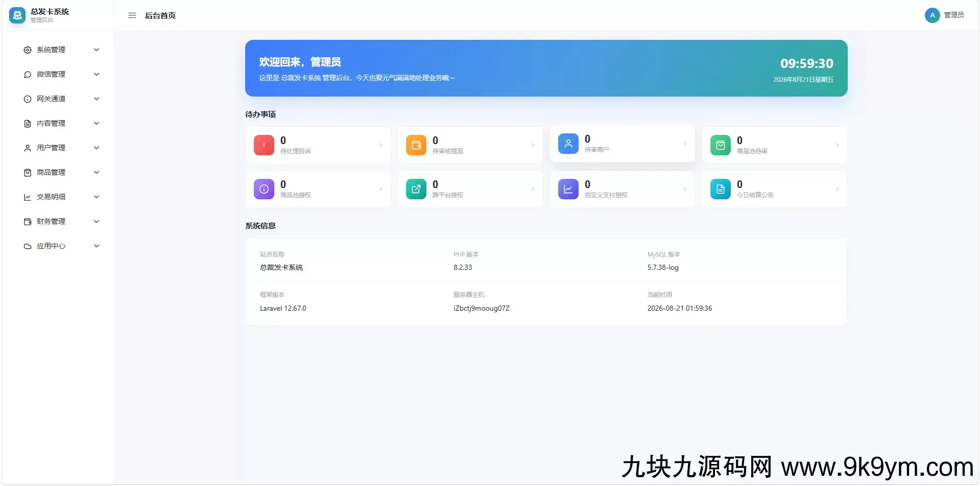Click the chat bubble icon for 微信管理
The image size is (980, 486).
tap(28, 75)
